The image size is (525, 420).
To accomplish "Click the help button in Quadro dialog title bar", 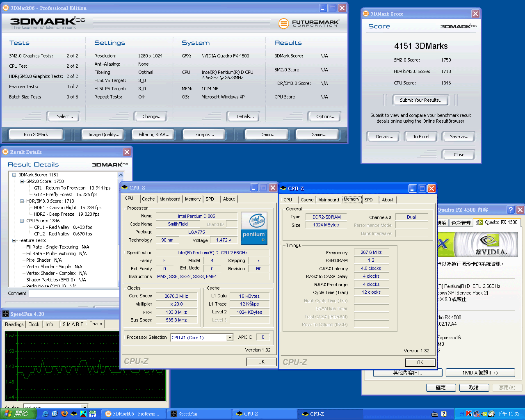I will [x=511, y=210].
